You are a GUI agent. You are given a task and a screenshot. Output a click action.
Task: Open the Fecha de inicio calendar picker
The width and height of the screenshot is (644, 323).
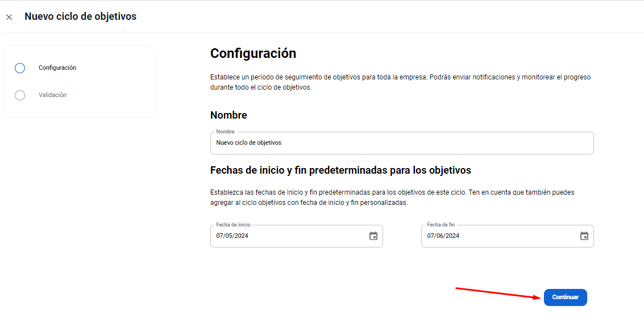373,236
